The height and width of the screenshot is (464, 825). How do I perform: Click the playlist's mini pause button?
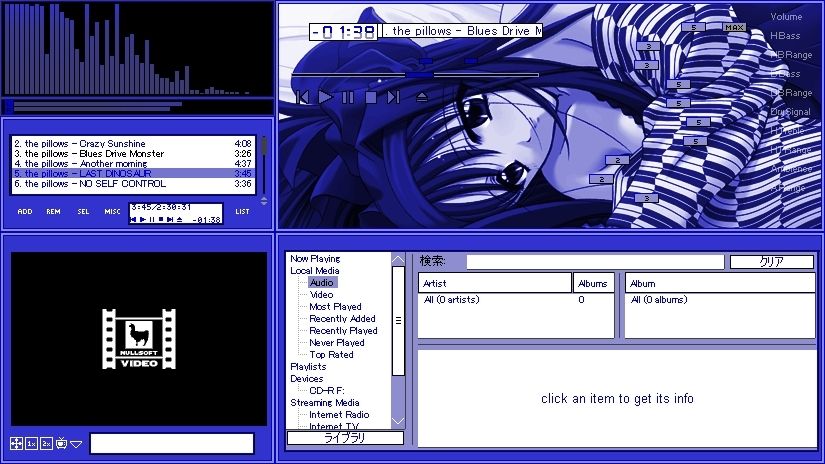pos(152,219)
